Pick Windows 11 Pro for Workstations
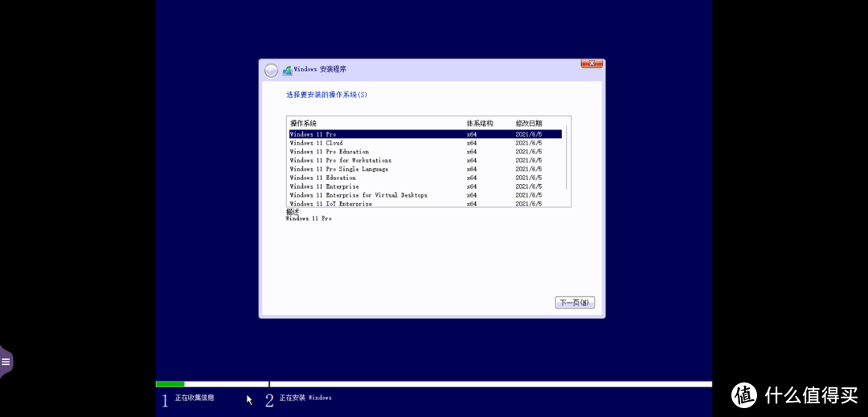Image resolution: width=868 pixels, height=417 pixels. click(425, 161)
